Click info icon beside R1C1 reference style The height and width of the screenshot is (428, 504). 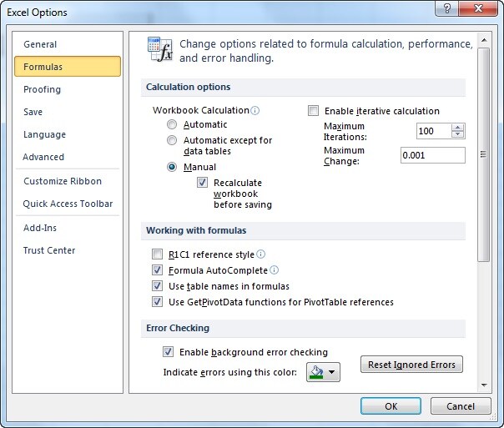tap(260, 254)
